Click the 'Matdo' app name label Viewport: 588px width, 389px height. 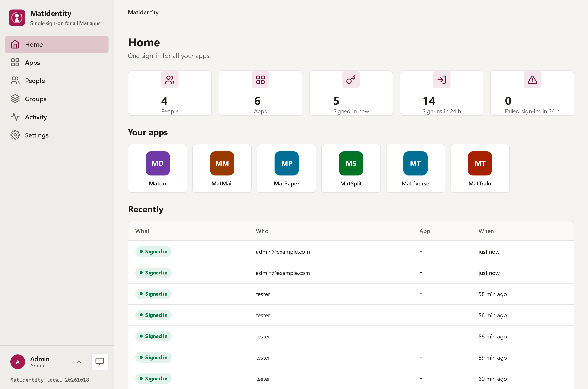[158, 183]
